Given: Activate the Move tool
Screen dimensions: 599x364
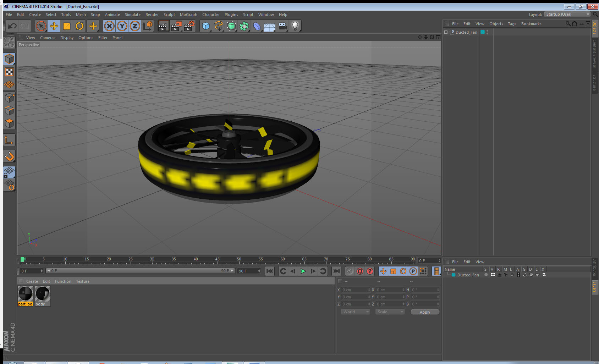Looking at the screenshot, I should (x=54, y=26).
